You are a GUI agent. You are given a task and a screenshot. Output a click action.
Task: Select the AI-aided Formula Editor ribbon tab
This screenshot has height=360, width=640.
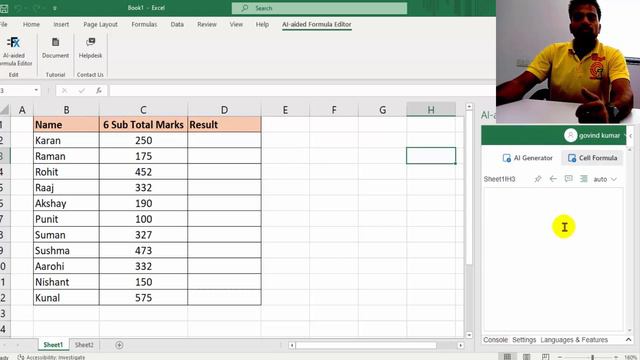coord(317,24)
